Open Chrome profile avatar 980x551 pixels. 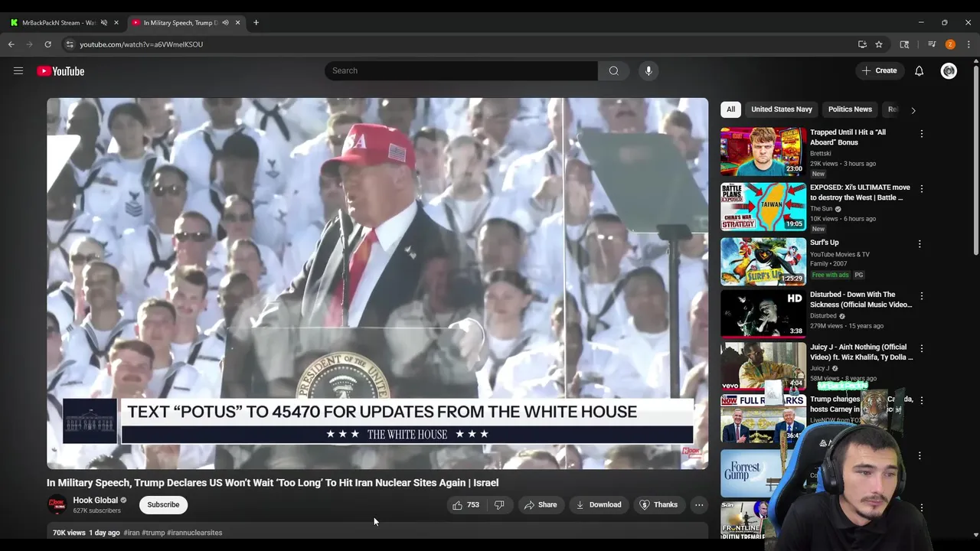[950, 44]
